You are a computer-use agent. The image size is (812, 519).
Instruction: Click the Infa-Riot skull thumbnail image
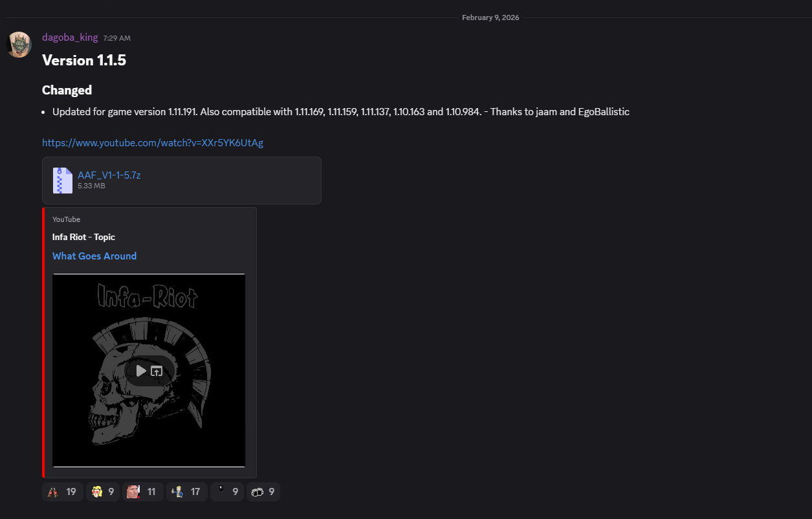point(149,370)
